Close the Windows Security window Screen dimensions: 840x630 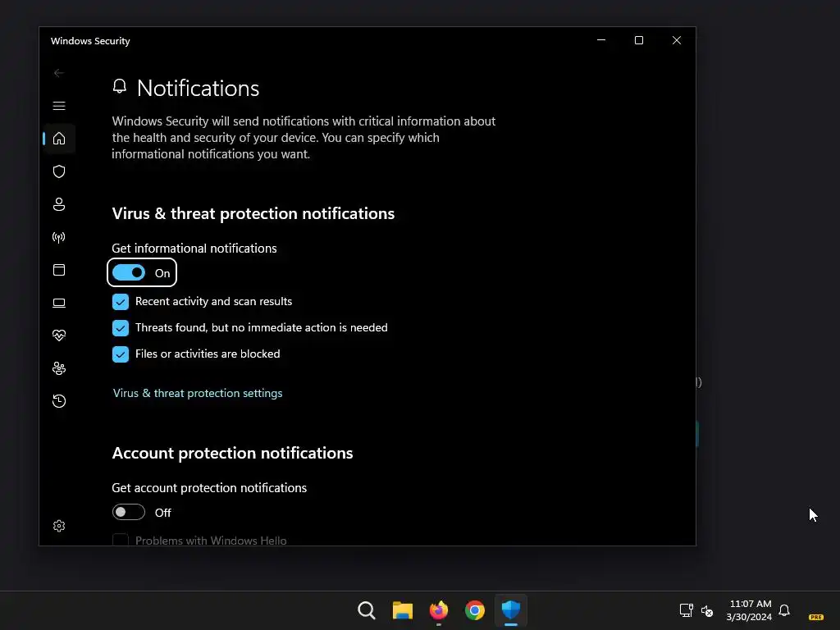(677, 40)
